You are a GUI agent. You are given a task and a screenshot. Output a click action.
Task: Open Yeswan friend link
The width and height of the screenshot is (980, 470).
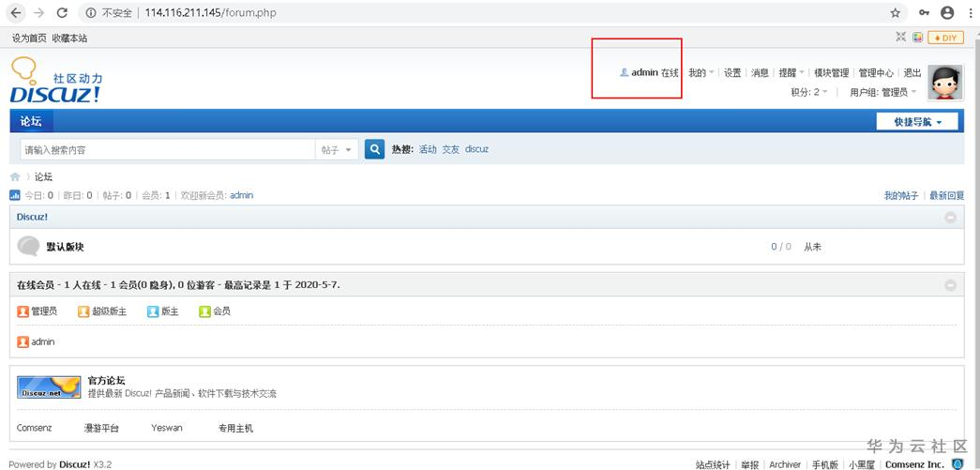point(167,428)
